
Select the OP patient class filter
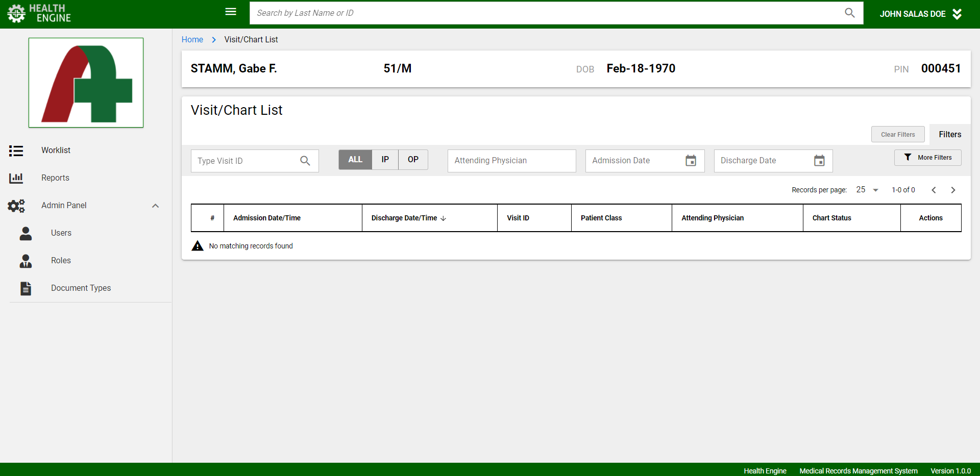click(x=413, y=160)
